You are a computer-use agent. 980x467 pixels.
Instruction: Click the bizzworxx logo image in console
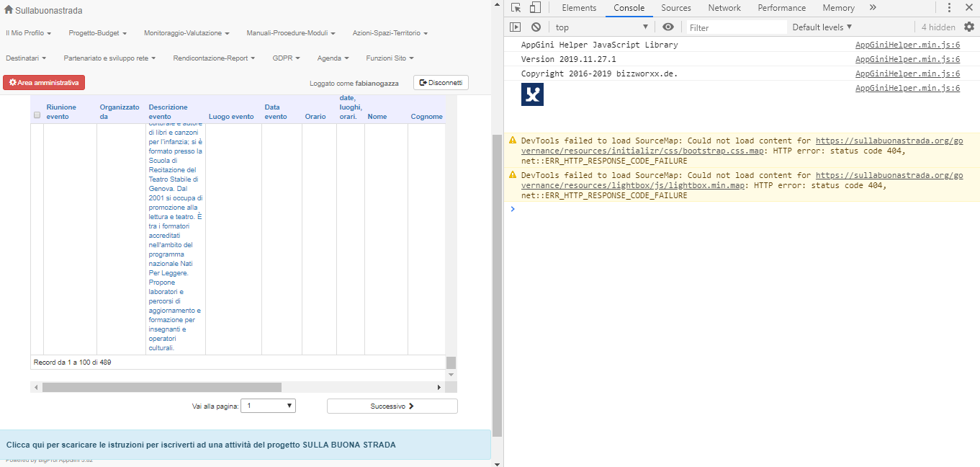click(x=532, y=94)
